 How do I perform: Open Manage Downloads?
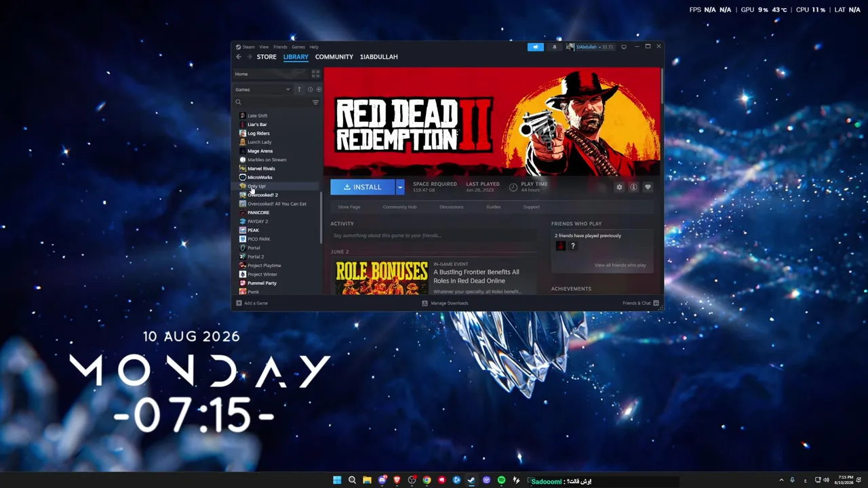tap(445, 303)
